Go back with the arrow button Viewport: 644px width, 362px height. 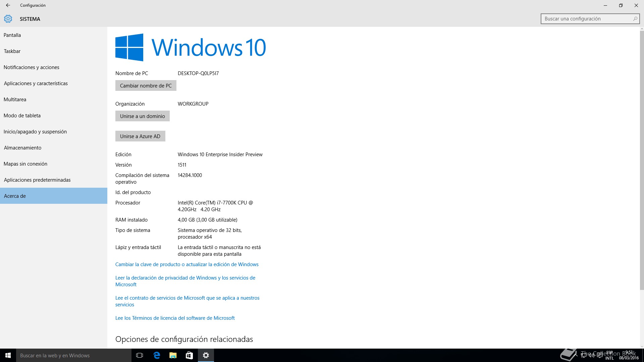point(8,5)
